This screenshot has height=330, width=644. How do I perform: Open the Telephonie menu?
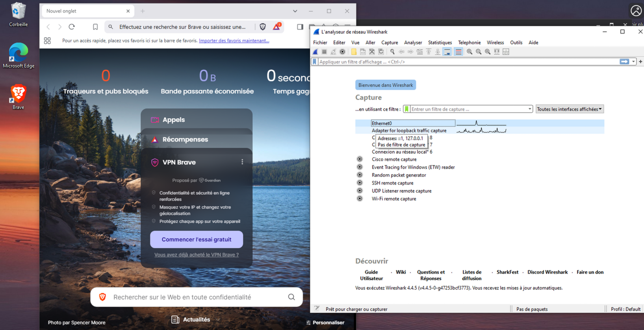coord(469,43)
